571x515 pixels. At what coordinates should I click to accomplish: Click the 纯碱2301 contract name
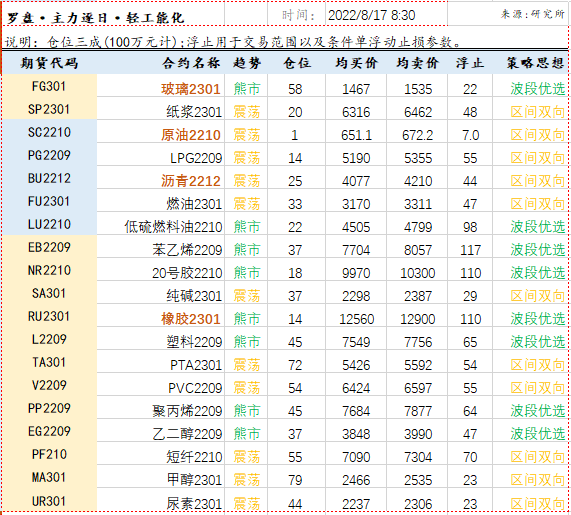tap(194, 296)
